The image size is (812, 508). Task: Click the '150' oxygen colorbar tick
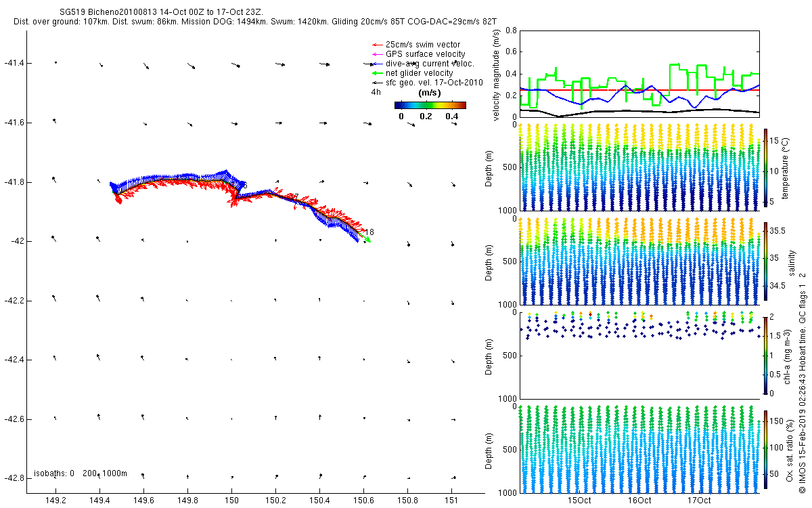777,421
